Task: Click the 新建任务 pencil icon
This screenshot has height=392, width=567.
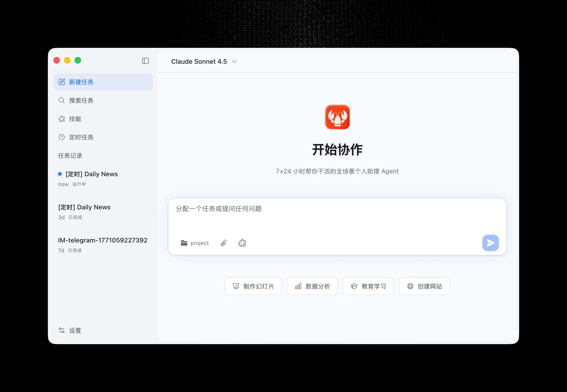Action: 62,82
